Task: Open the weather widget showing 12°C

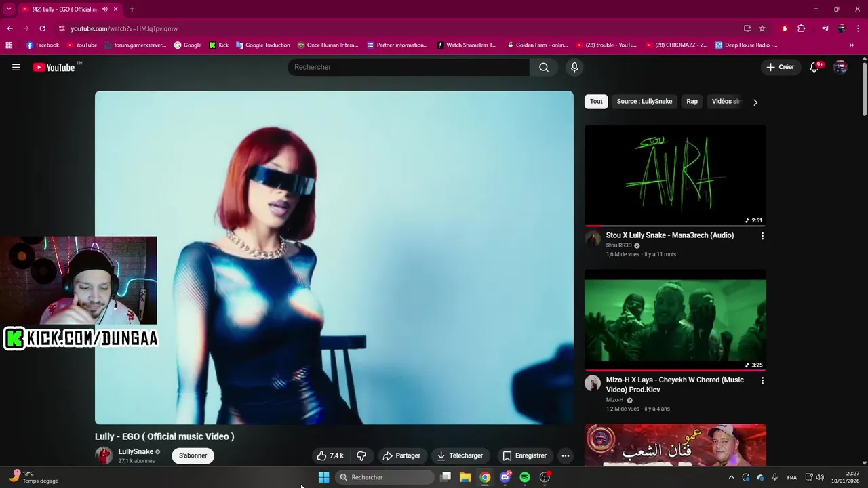Action: [x=34, y=477]
